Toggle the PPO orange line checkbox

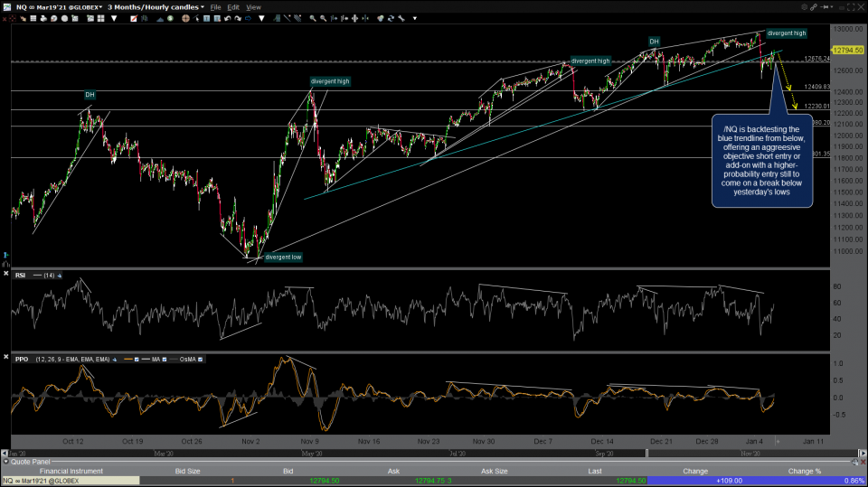click(x=137, y=360)
